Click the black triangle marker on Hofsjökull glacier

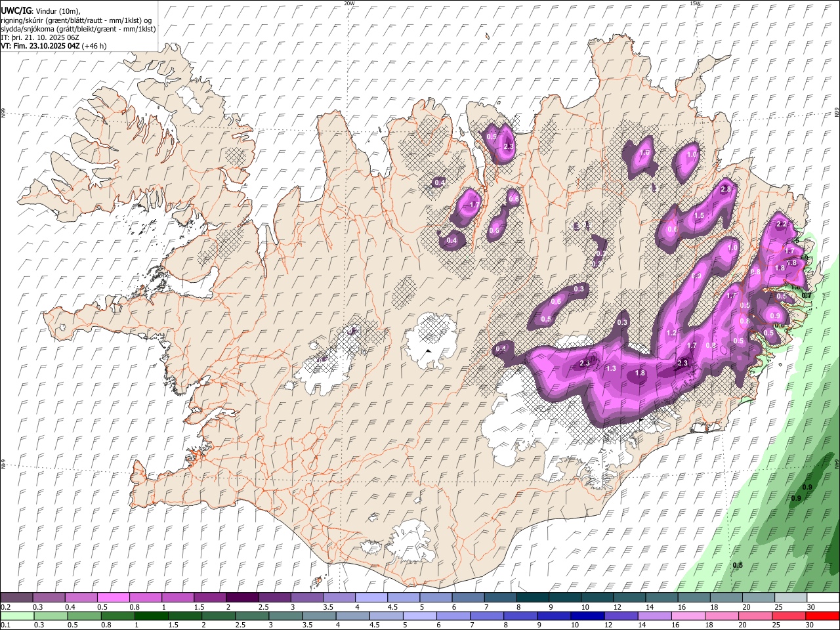pos(429,351)
